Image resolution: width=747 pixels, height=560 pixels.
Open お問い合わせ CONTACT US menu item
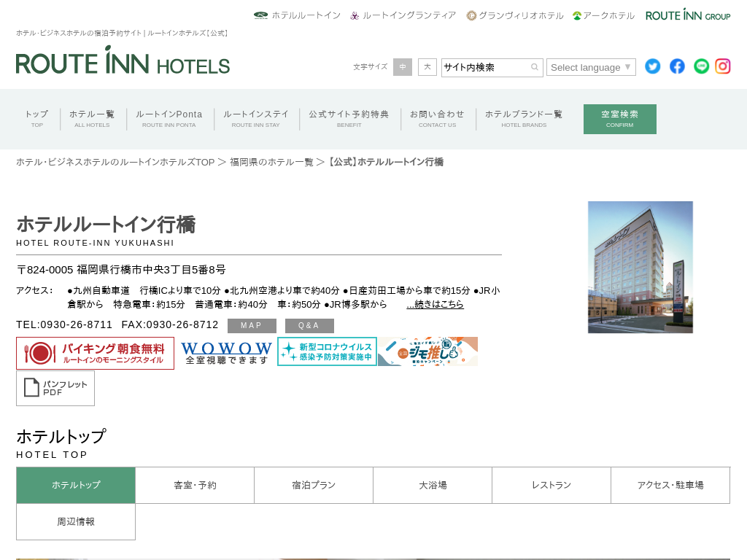click(x=438, y=119)
